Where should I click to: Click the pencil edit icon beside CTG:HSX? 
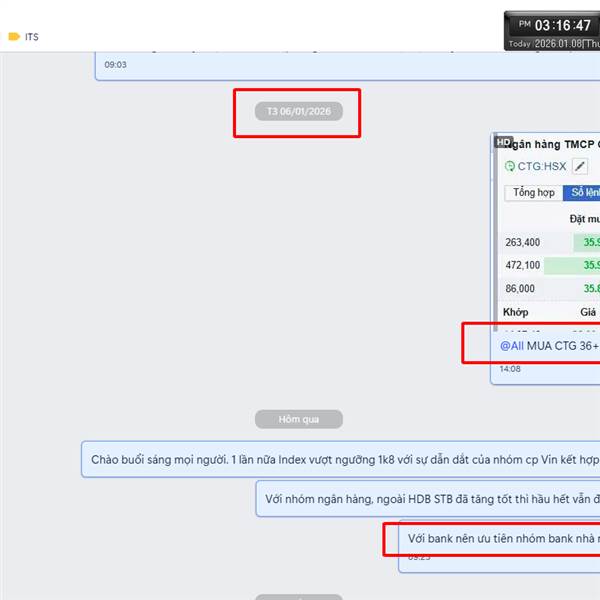coord(580,166)
